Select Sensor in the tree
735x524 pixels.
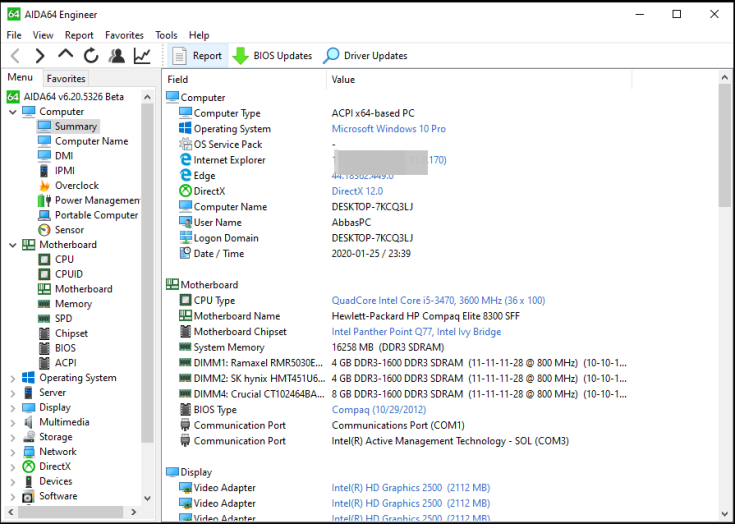(69, 230)
